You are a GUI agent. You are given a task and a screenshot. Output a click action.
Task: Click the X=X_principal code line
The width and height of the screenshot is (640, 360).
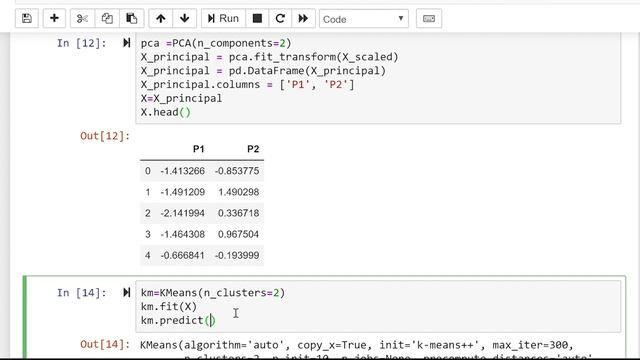181,99
